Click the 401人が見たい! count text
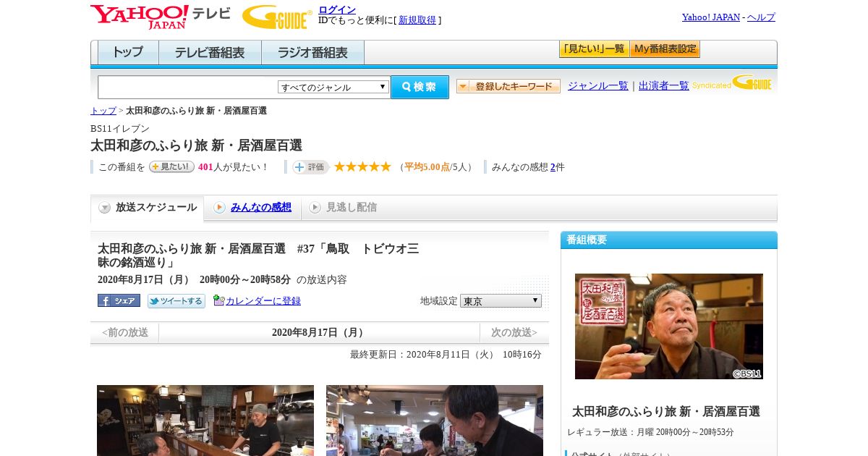The width and height of the screenshot is (868, 456). pyautogui.click(x=234, y=167)
